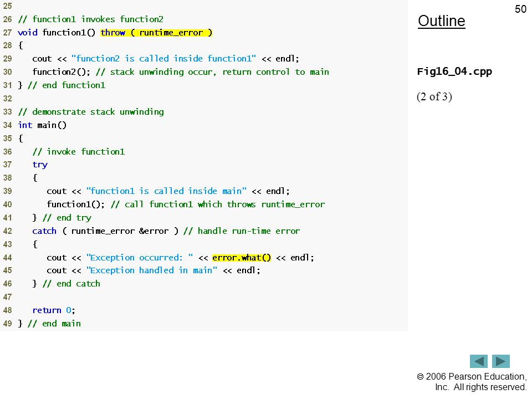This screenshot has width=532, height=399.
Task: Select the Fig16_04.cpp file name
Action: (454, 71)
